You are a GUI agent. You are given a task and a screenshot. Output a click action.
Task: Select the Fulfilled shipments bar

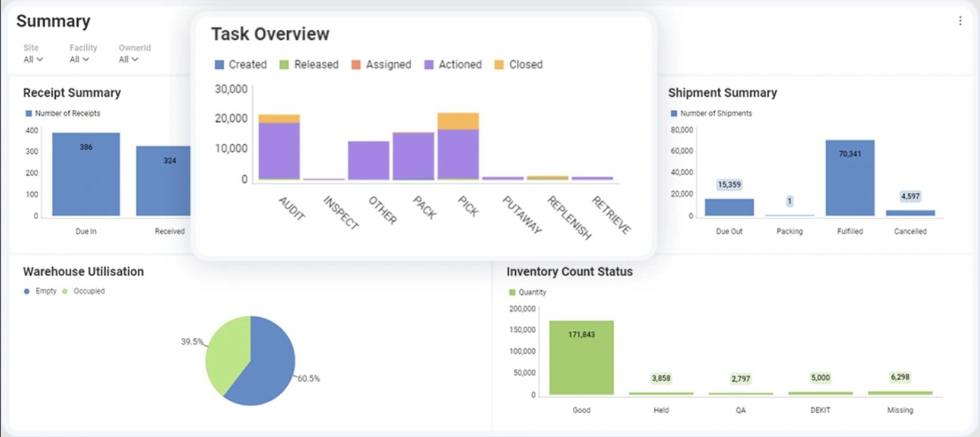tap(849, 178)
